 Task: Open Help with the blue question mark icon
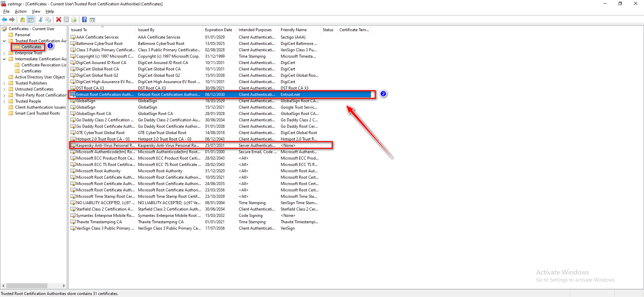[85, 19]
